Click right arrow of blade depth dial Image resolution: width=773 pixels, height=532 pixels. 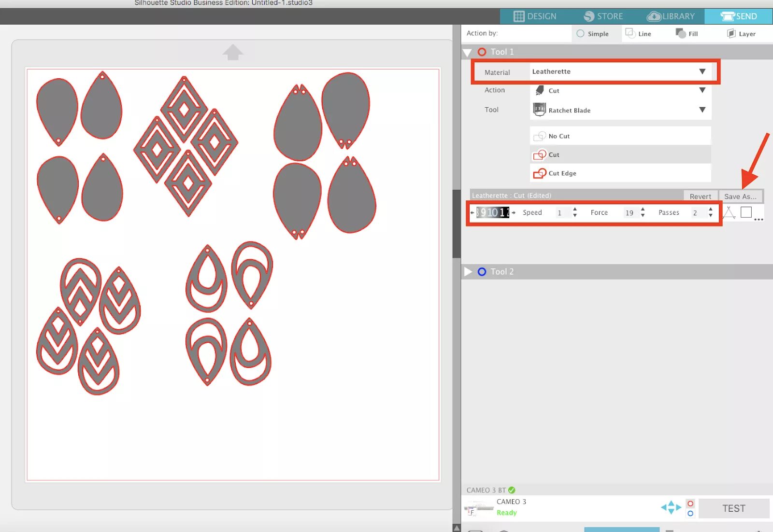point(514,212)
